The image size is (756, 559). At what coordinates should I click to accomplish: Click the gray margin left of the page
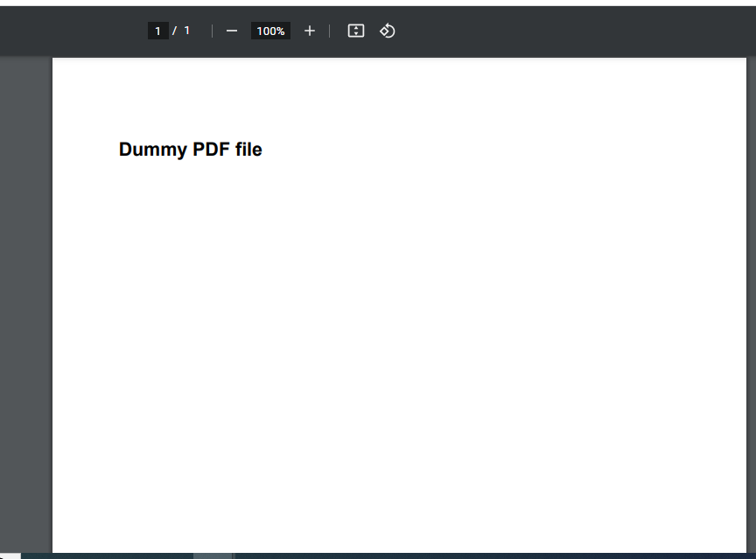click(x=26, y=306)
